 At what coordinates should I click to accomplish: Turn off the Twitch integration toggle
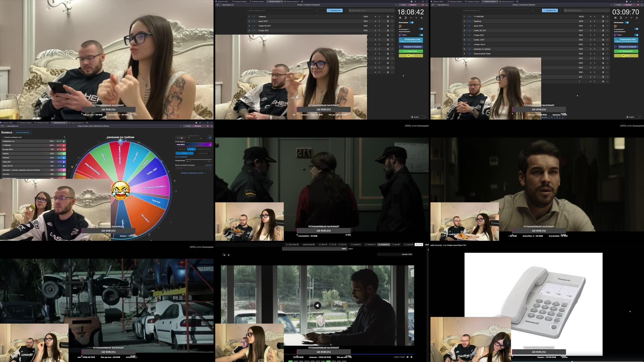(421, 35)
